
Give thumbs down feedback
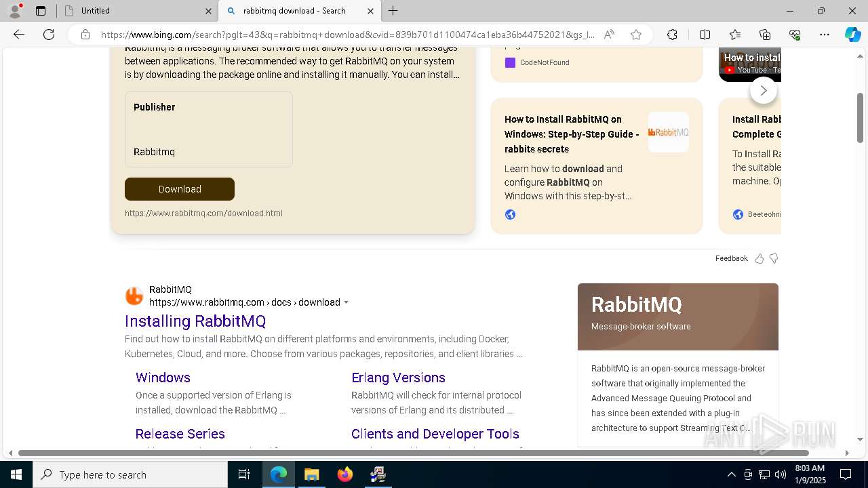[x=774, y=258]
